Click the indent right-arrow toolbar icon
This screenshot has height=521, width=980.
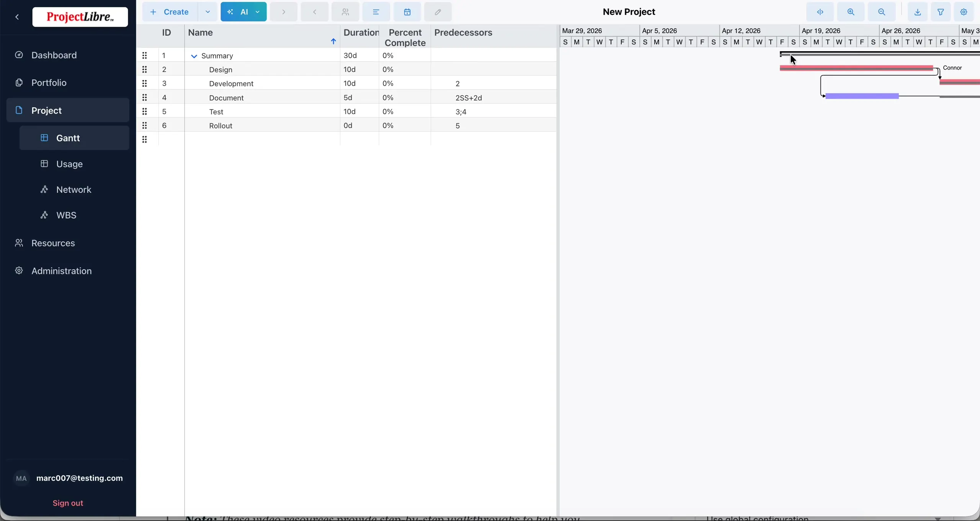point(284,12)
